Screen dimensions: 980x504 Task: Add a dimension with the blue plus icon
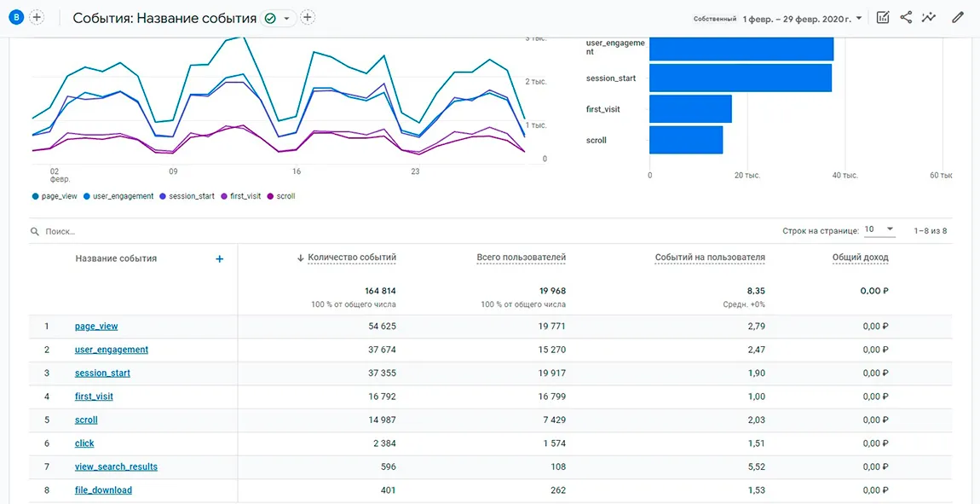tap(219, 259)
